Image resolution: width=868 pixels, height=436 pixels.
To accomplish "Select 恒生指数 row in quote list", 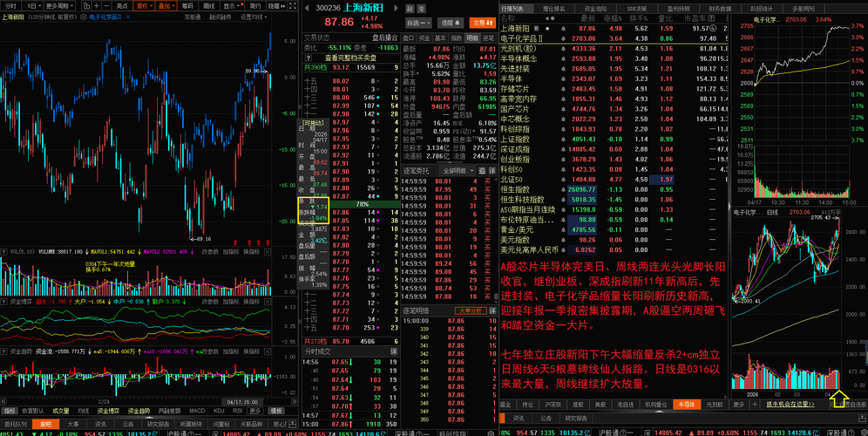I will click(x=614, y=189).
